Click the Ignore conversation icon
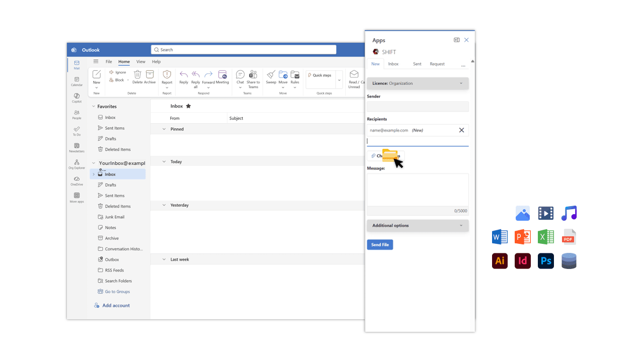The image size is (644, 362). [112, 72]
